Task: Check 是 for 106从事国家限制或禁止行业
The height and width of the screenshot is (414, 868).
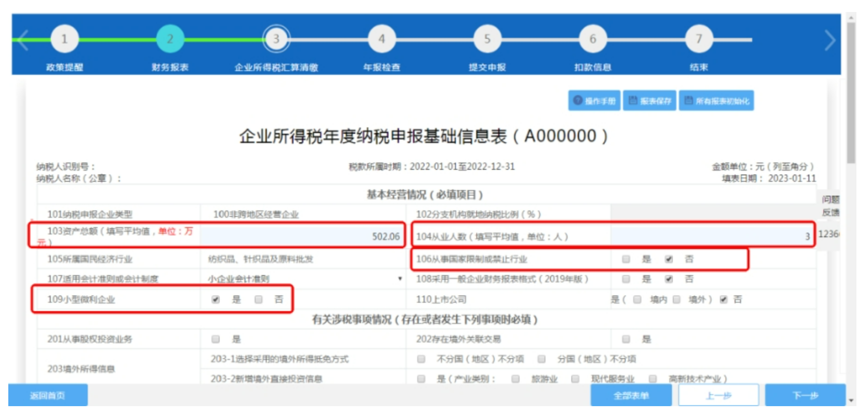Action: pos(626,259)
